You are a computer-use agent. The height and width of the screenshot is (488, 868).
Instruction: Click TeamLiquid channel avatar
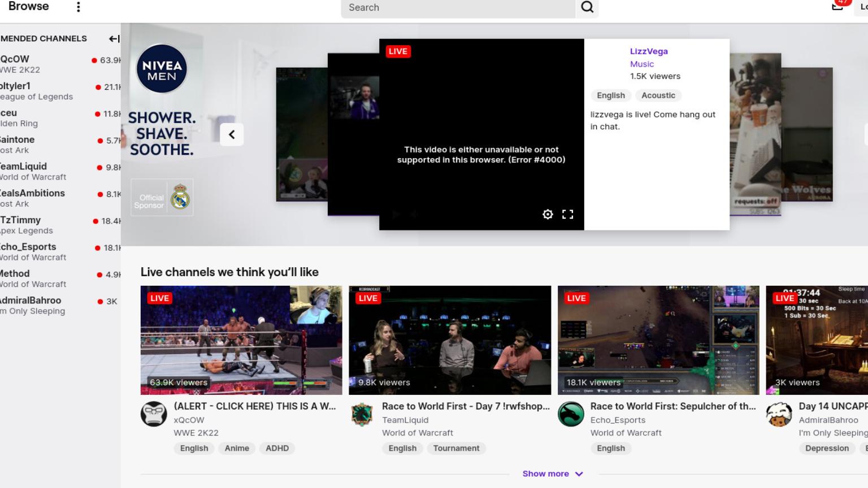(x=362, y=414)
